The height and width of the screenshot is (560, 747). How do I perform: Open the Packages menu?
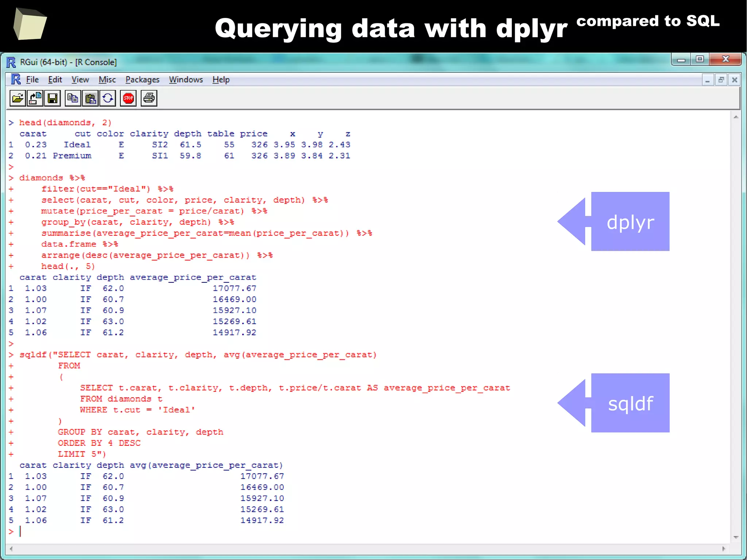(143, 80)
